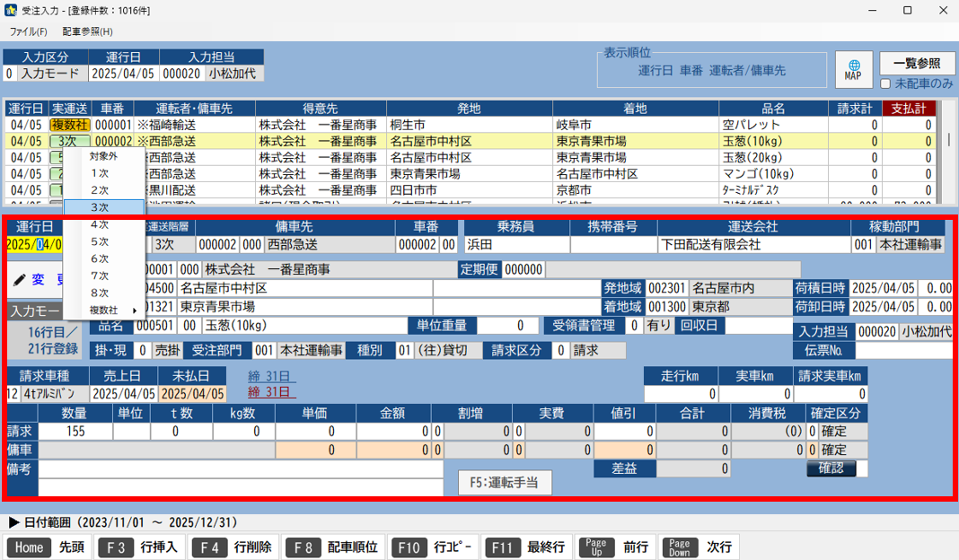959x560 pixels.
Task: Click the pencil edit icon next to 変更
Action: 22,279
